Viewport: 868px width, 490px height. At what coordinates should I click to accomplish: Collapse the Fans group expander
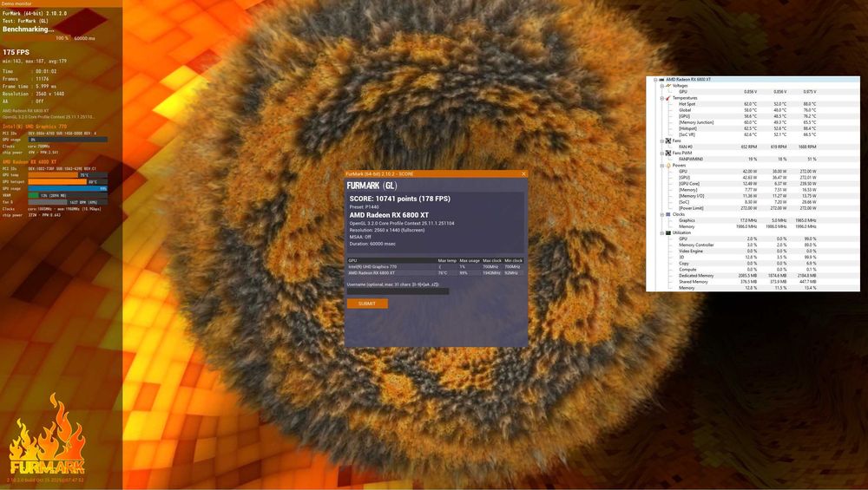tap(662, 141)
